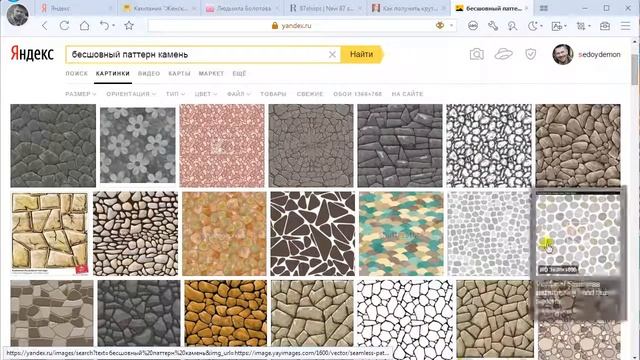Viewport: 640px width, 360px height.
Task: Open the undo arrow's dropdown caret
Action: [113, 26]
